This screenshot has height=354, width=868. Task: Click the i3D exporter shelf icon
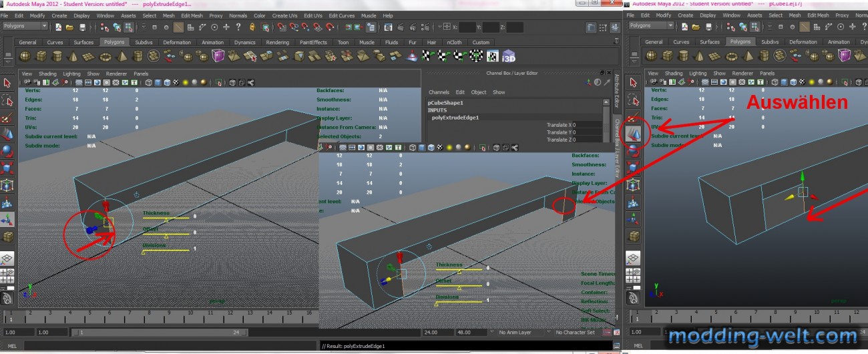[509, 56]
